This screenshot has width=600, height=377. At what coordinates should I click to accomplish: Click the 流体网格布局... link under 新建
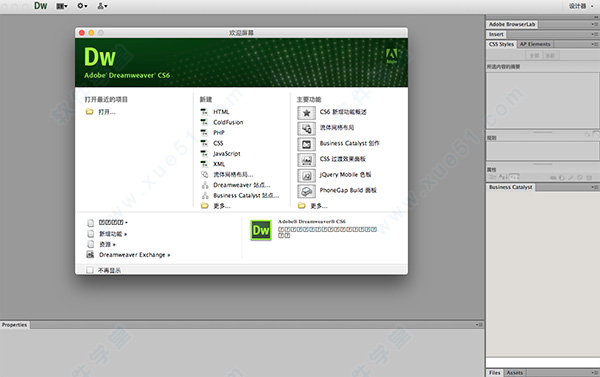233,175
